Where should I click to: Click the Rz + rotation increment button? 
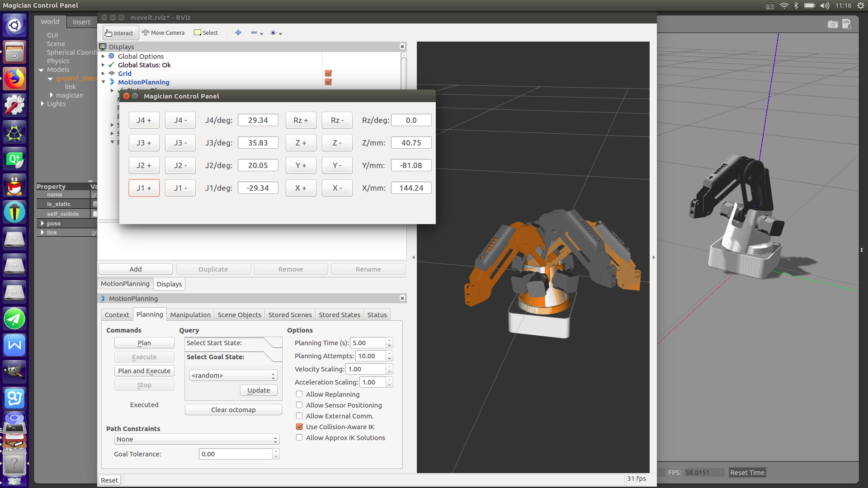click(x=301, y=120)
